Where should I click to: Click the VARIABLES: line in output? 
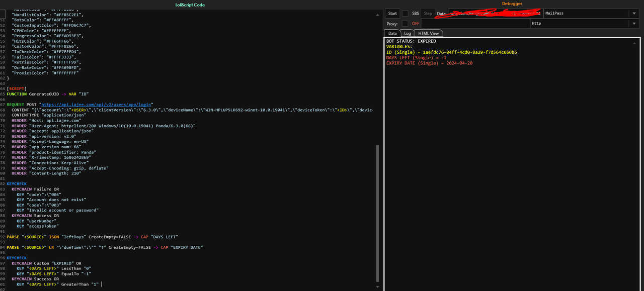point(399,47)
